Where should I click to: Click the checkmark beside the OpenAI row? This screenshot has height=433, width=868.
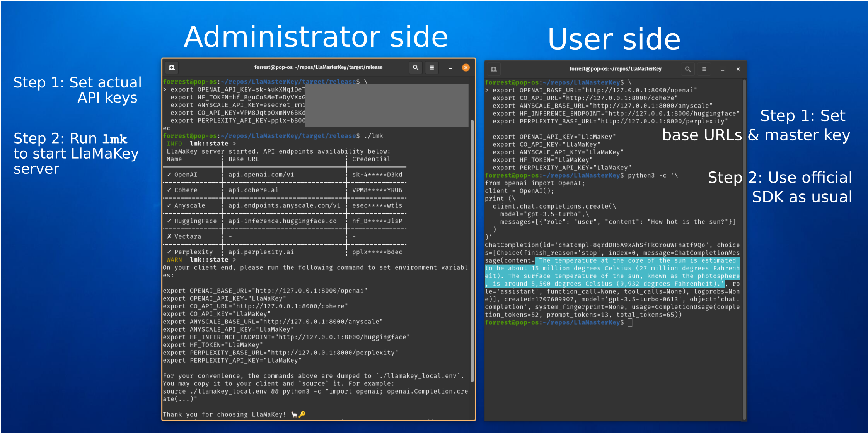(x=169, y=175)
